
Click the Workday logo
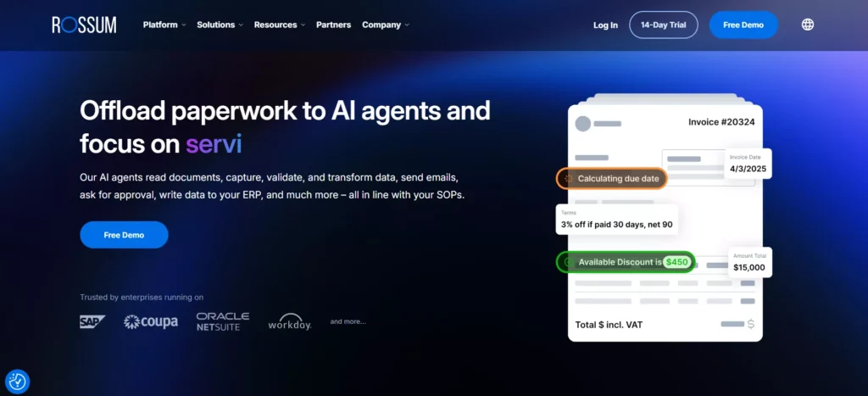pos(290,322)
